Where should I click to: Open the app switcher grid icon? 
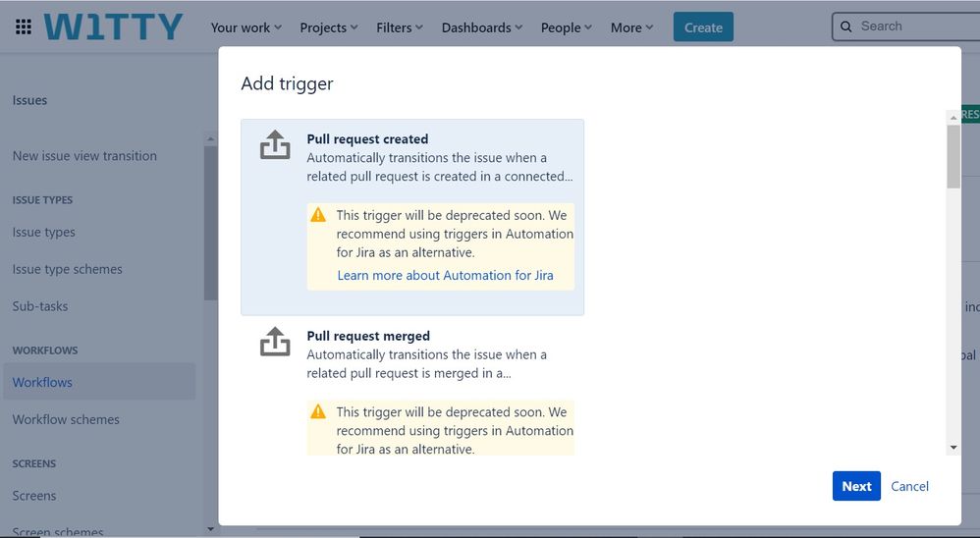coord(24,27)
